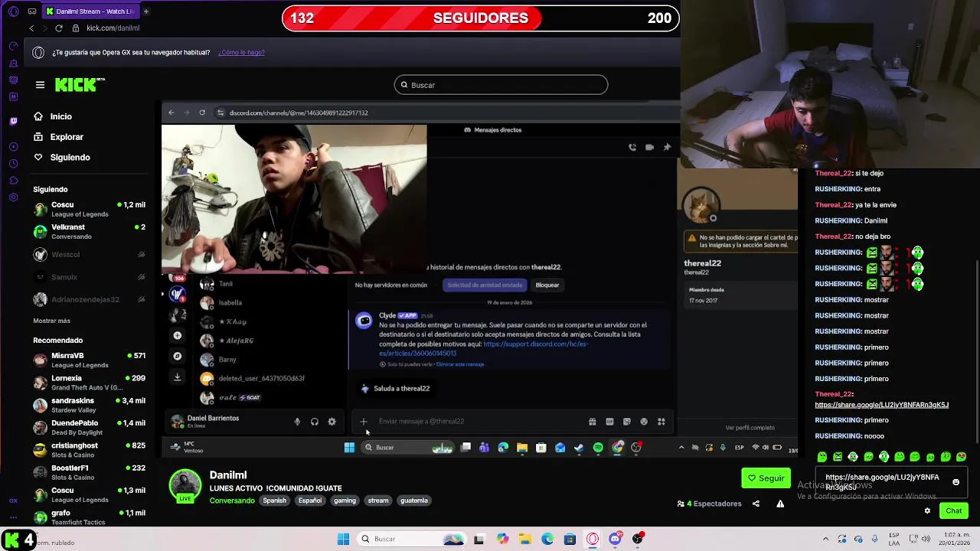Viewport: 980px width, 551px height.
Task: Open cristianghost Slots & Casino channel
Action: pos(89,450)
